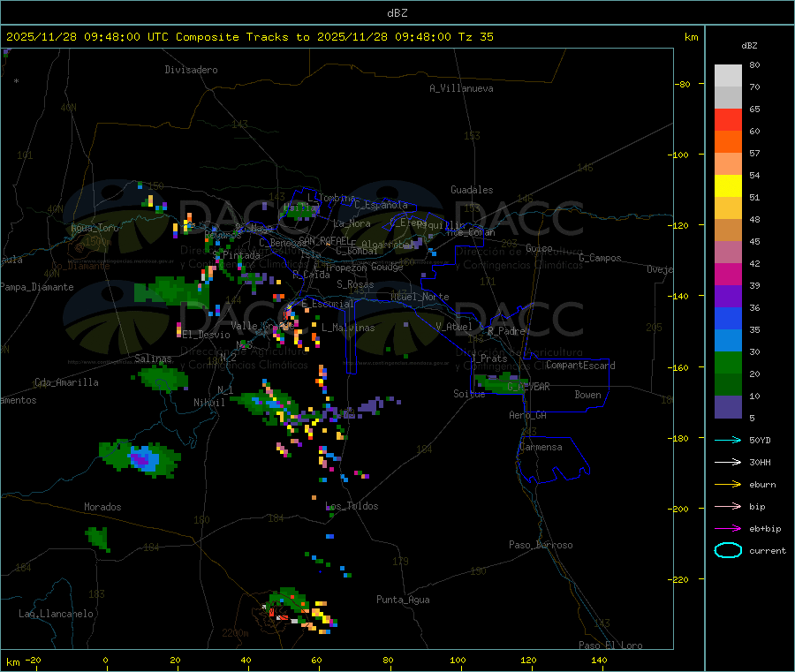795x672 pixels.
Task: Select the red 65 dBZ swatch
Action: pyautogui.click(x=728, y=119)
